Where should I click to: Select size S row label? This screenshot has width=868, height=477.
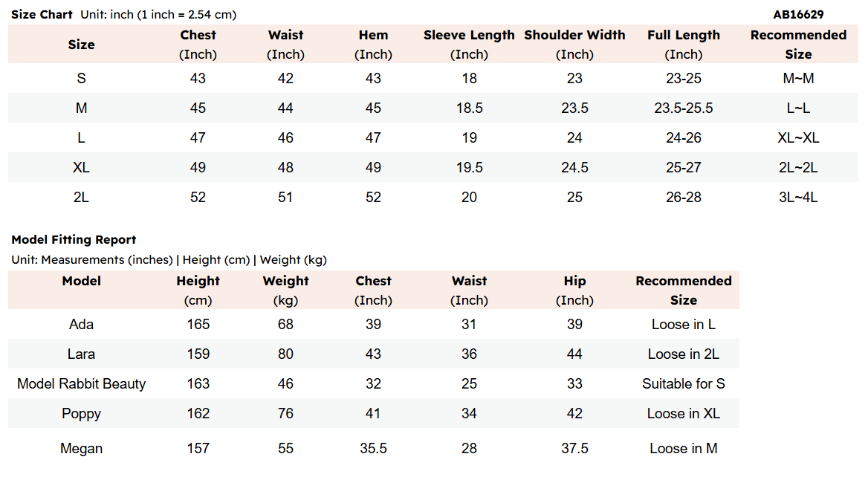pos(82,79)
